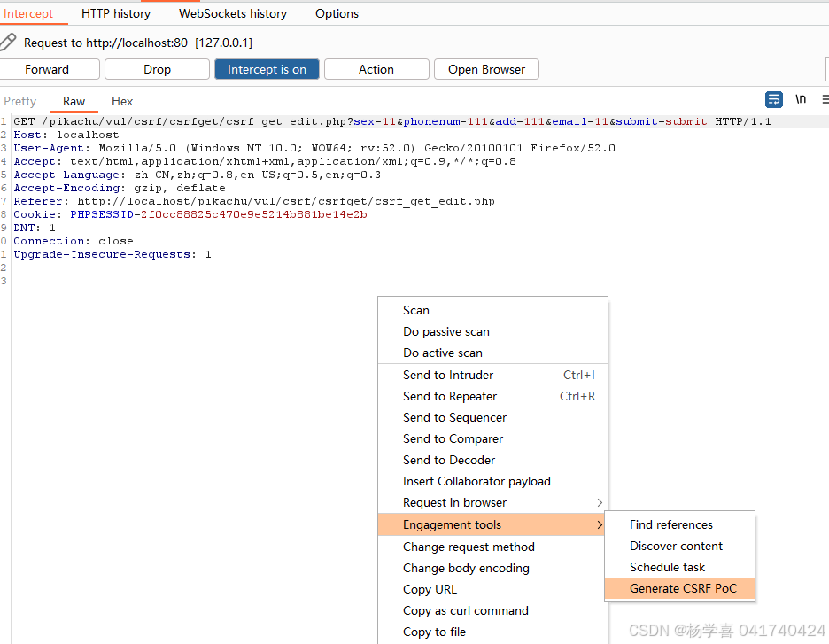Switch to the Pretty view tab

[20, 101]
